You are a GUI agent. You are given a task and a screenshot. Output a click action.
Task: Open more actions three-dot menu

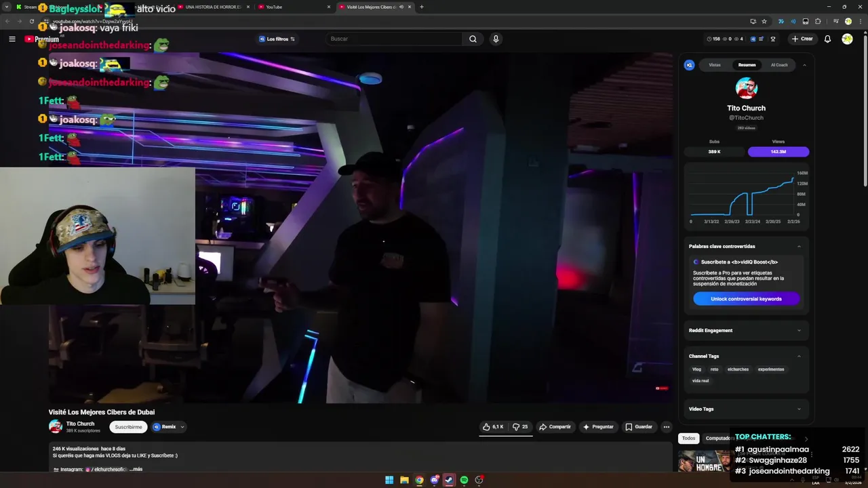[667, 427]
